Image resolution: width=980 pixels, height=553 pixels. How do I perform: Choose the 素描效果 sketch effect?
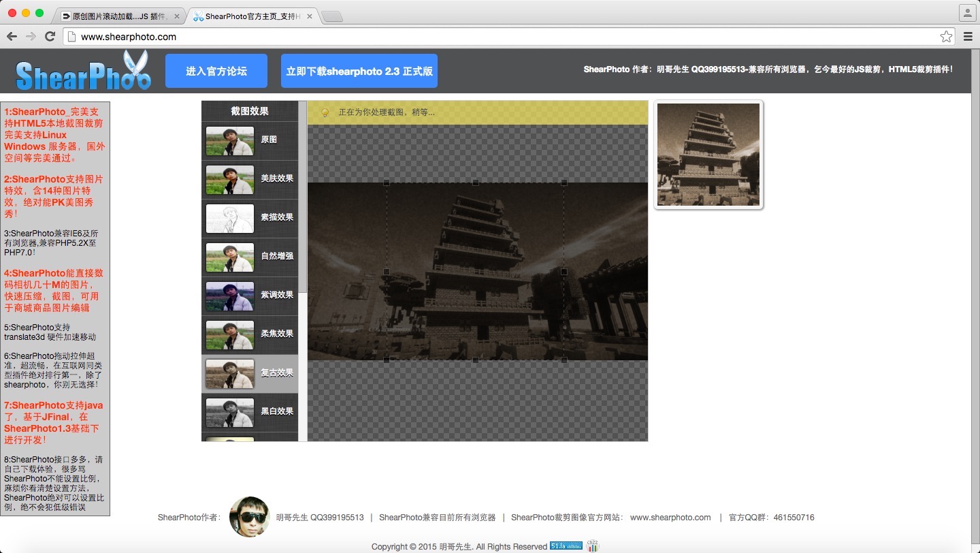pyautogui.click(x=250, y=218)
